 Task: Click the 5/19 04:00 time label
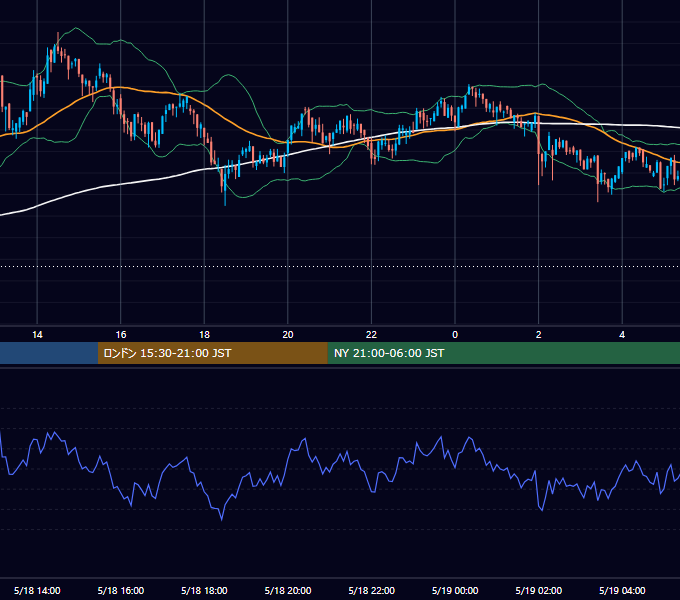622,590
